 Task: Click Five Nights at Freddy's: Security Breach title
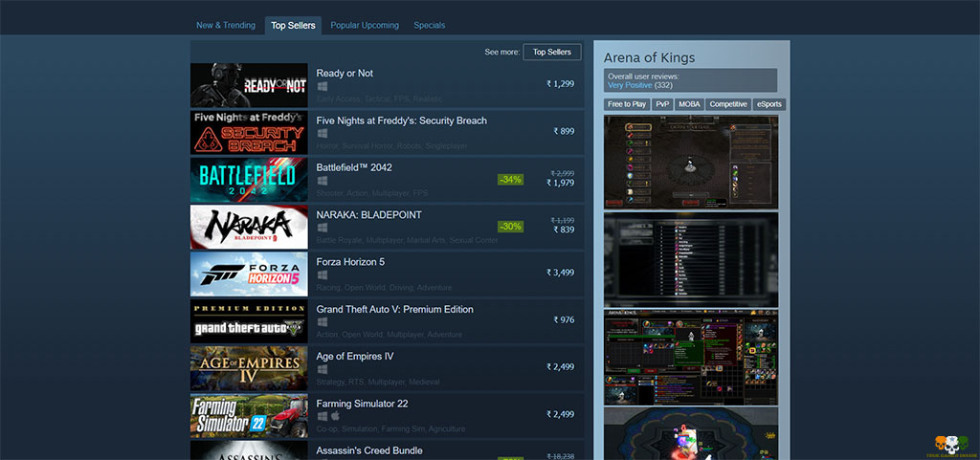[x=401, y=120]
